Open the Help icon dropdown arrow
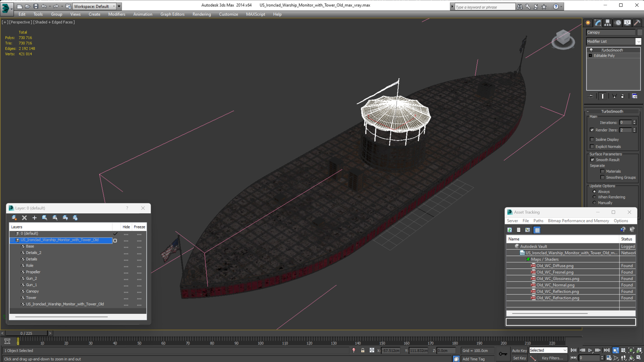644x362 pixels. pos(561,7)
